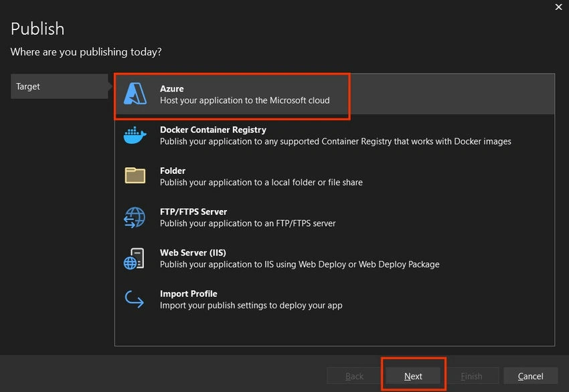Image resolution: width=569 pixels, height=392 pixels.
Task: Click the Cancel button
Action: pyautogui.click(x=531, y=376)
